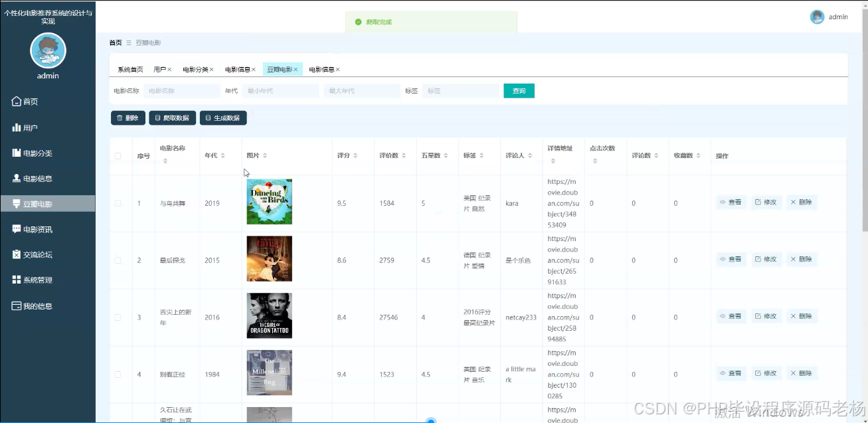Switch to the 电影分类 tab
The image size is (868, 423).
(x=195, y=70)
